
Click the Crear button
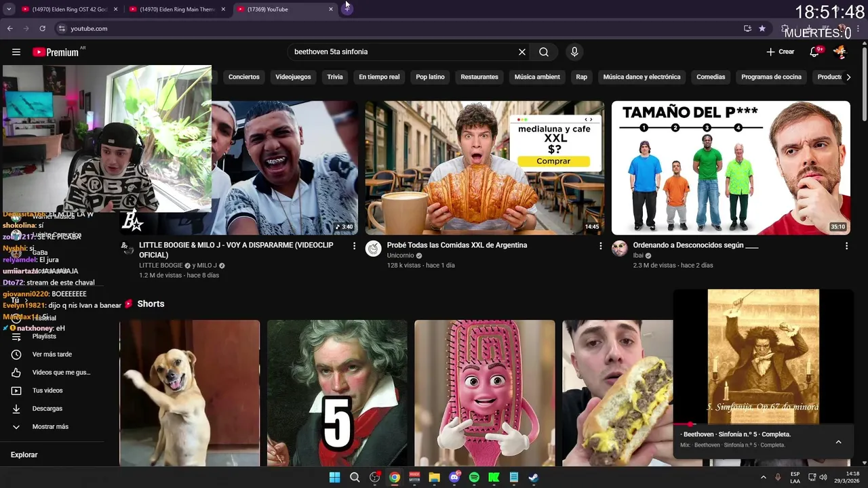coord(781,52)
